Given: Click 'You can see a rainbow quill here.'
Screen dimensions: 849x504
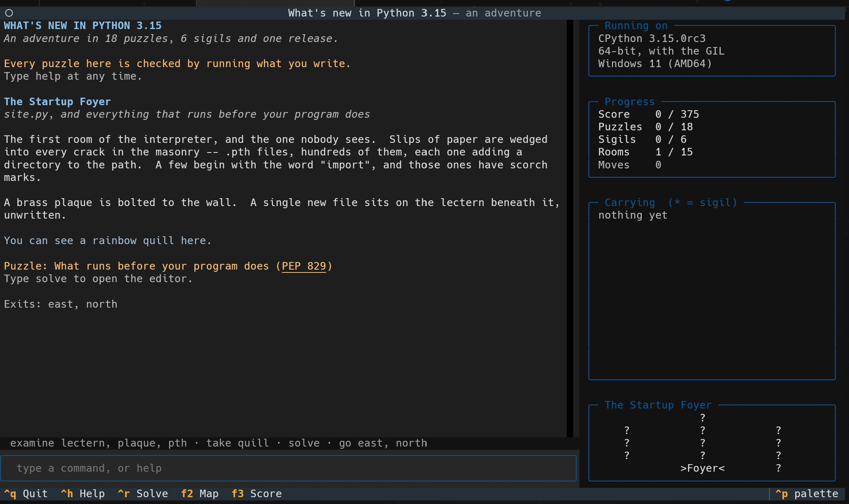Looking at the screenshot, I should click(x=108, y=241).
